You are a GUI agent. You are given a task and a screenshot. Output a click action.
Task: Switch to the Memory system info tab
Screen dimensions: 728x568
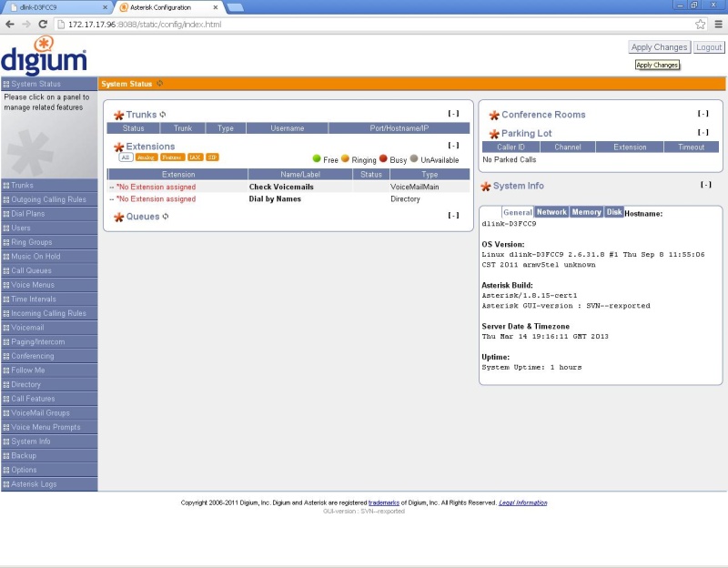[x=586, y=212]
